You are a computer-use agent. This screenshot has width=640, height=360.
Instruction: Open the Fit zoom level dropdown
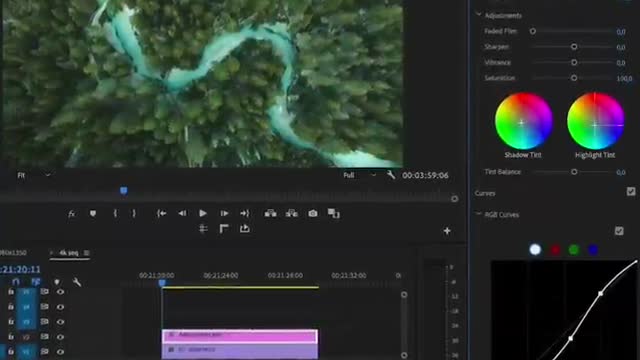(34, 175)
